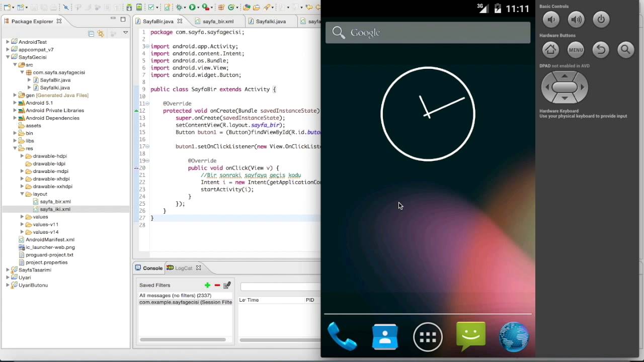Click the Edit LogCat filter icon
Viewport: 644px width, 362px height.
point(227,285)
